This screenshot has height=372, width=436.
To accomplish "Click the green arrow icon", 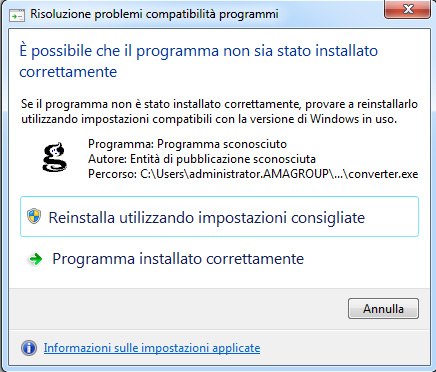I will [35, 259].
